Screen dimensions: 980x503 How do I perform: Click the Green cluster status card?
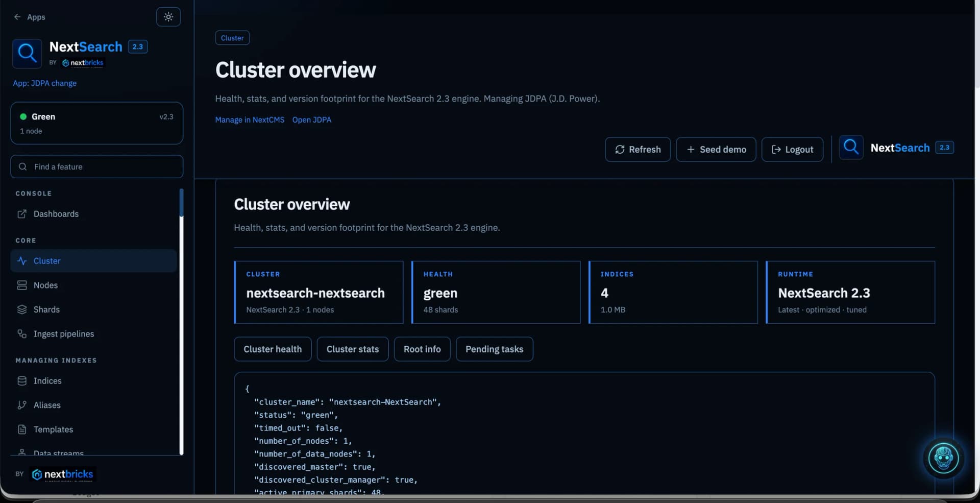pyautogui.click(x=97, y=123)
